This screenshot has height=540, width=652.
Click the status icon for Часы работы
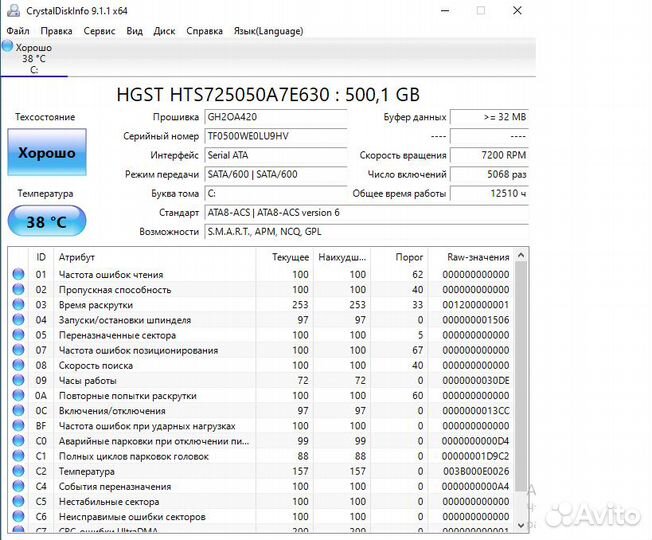[x=18, y=380]
